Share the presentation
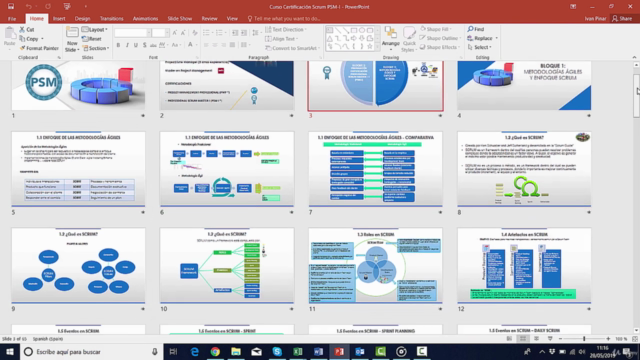 (x=622, y=18)
